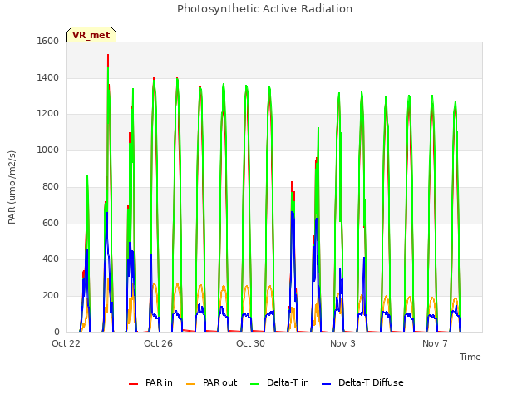The width and height of the screenshot is (532, 399).
Task: Click the 1200 y-axis tick label
Action: [48, 114]
